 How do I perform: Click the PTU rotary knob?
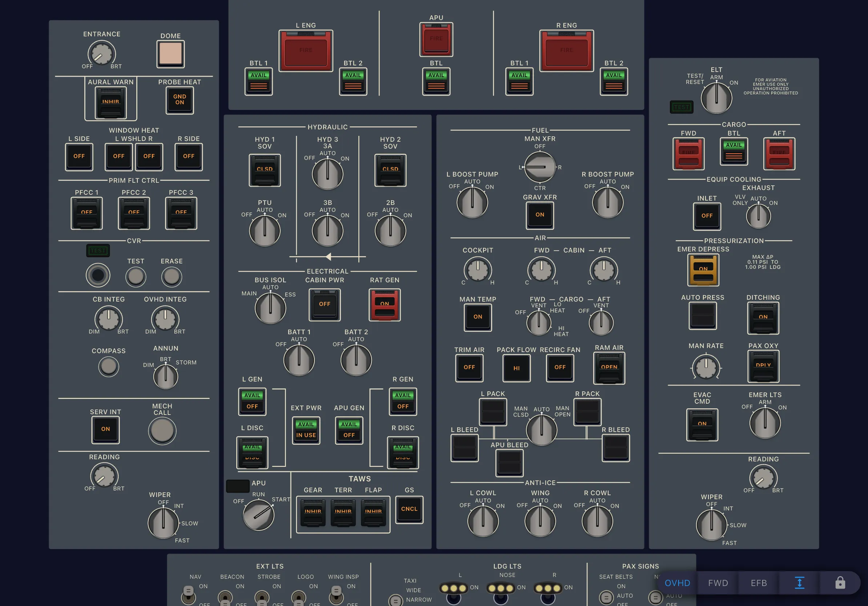(x=265, y=230)
